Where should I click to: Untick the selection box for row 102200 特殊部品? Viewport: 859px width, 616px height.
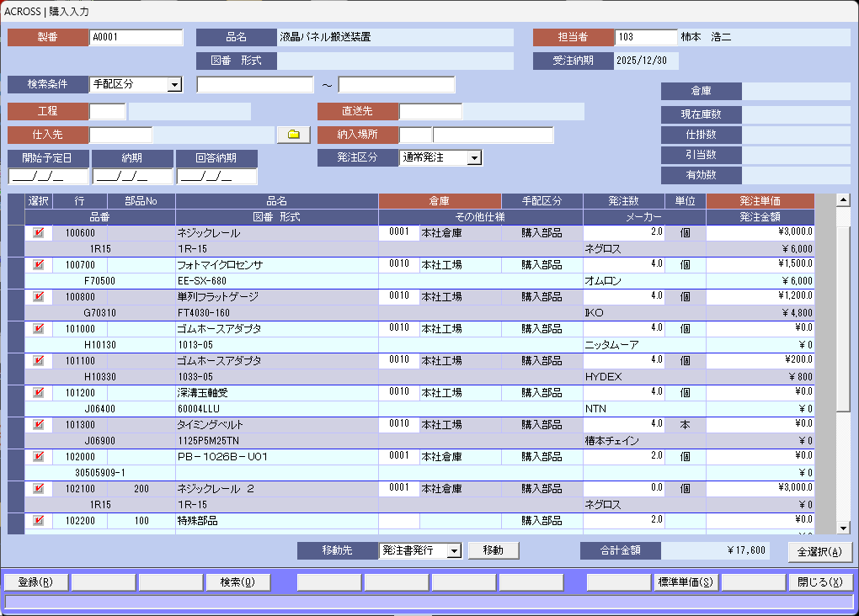38,520
